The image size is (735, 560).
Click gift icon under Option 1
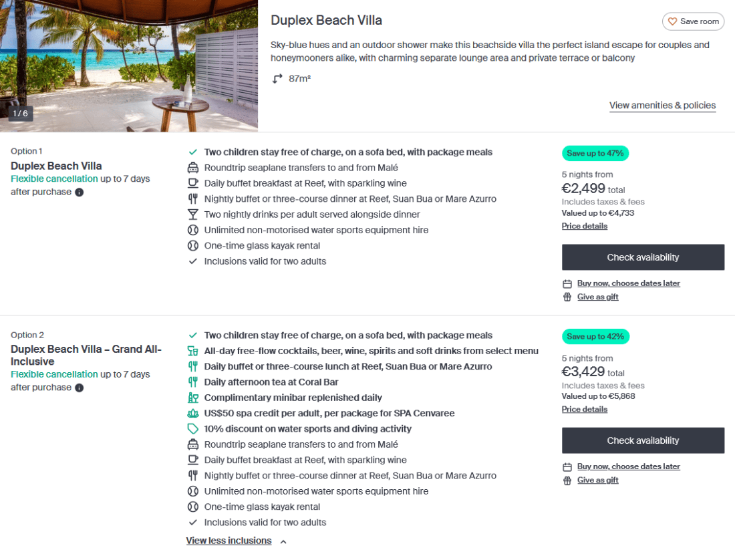567,297
